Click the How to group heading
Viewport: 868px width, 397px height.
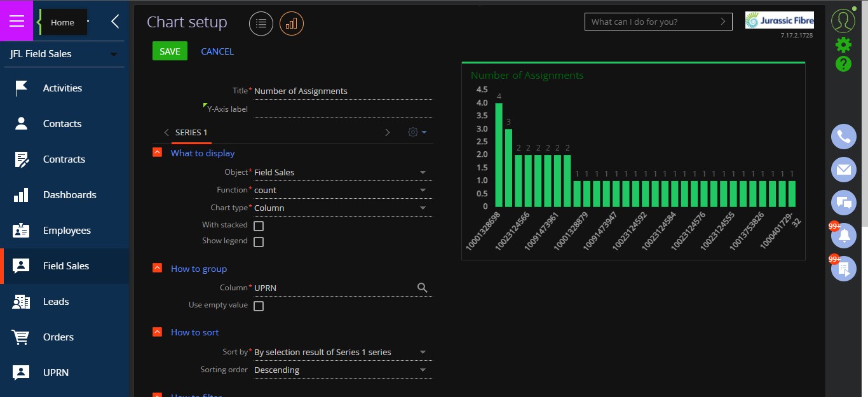199,269
